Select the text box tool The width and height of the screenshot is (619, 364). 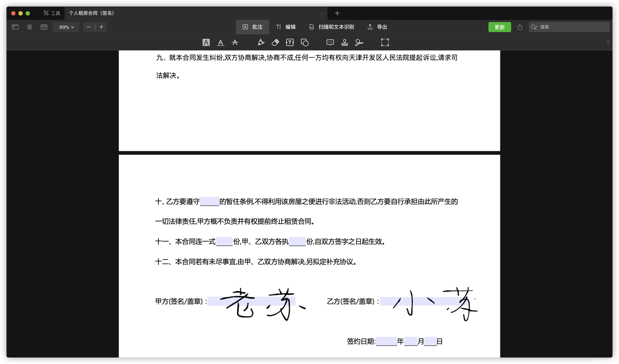point(290,43)
